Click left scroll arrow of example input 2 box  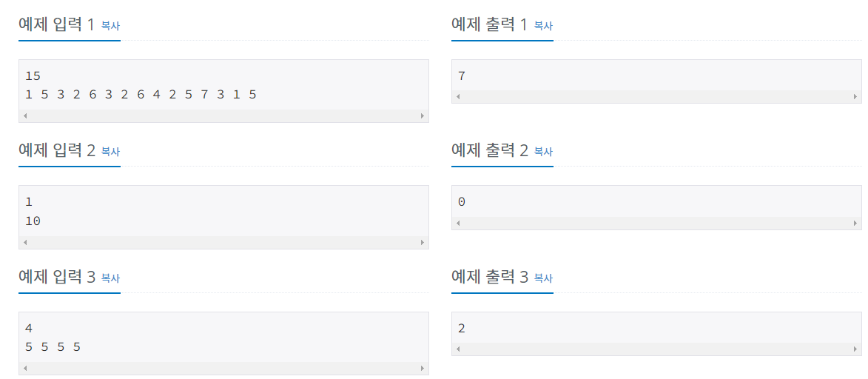tap(25, 243)
